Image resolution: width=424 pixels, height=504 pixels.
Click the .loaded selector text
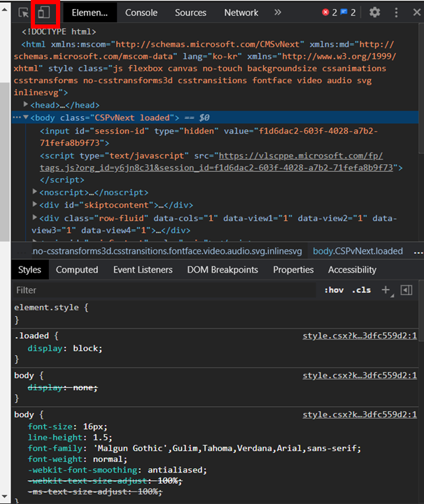[31, 336]
